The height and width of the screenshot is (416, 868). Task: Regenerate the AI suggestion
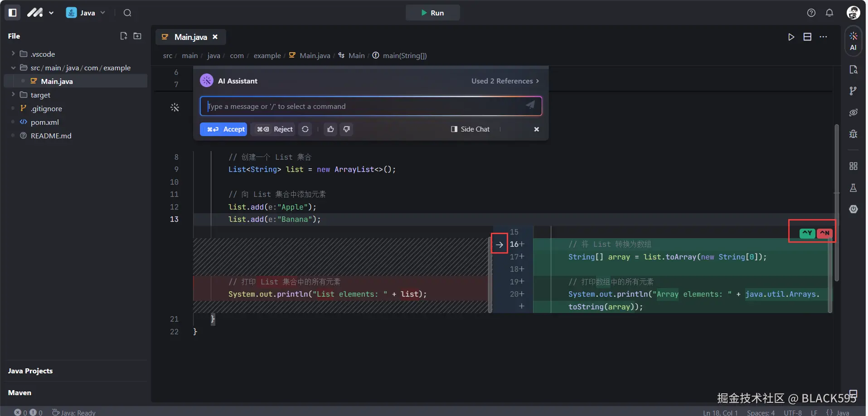pos(305,129)
